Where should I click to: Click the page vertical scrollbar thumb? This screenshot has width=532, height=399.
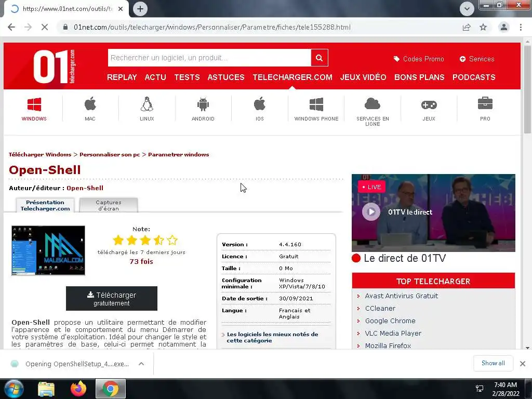[x=527, y=89]
